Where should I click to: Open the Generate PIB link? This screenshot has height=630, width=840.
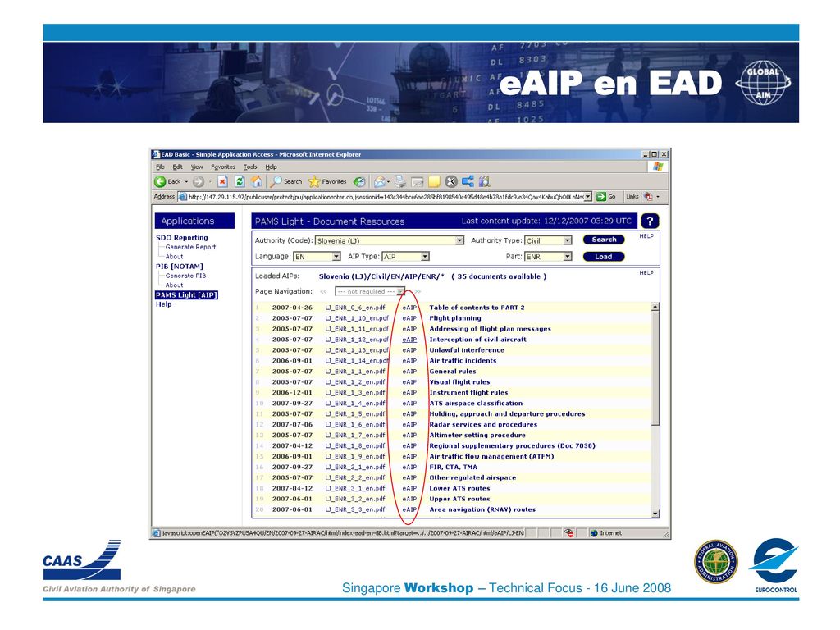coord(186,276)
